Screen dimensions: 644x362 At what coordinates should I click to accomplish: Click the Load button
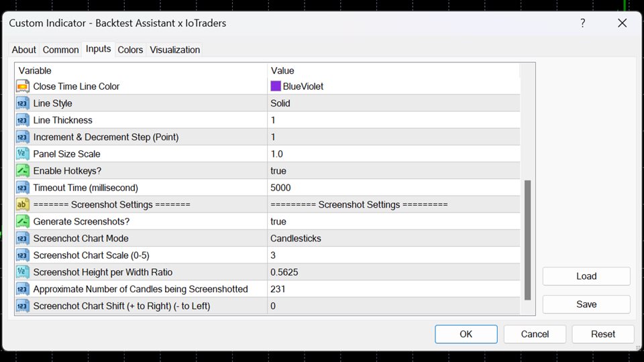click(586, 276)
